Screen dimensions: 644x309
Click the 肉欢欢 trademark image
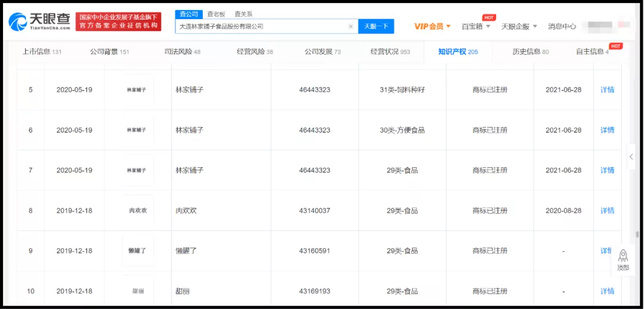coord(138,210)
